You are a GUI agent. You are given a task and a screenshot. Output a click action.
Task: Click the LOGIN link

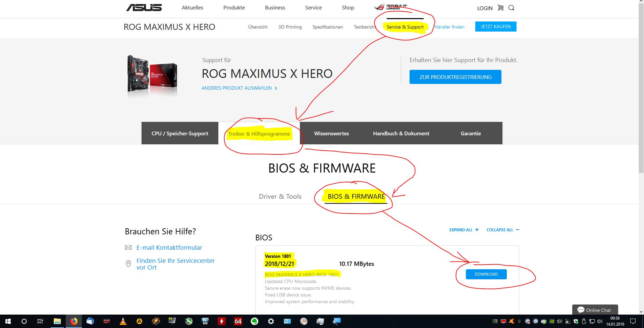(x=485, y=8)
